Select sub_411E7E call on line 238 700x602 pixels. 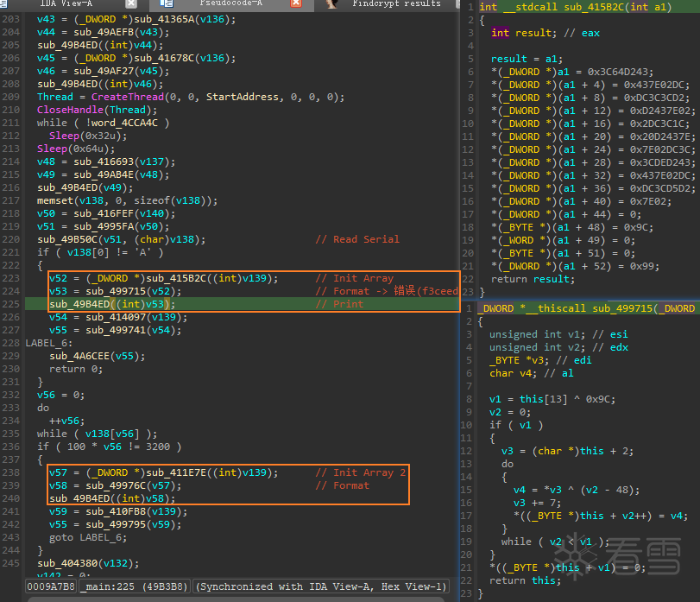[x=176, y=472]
